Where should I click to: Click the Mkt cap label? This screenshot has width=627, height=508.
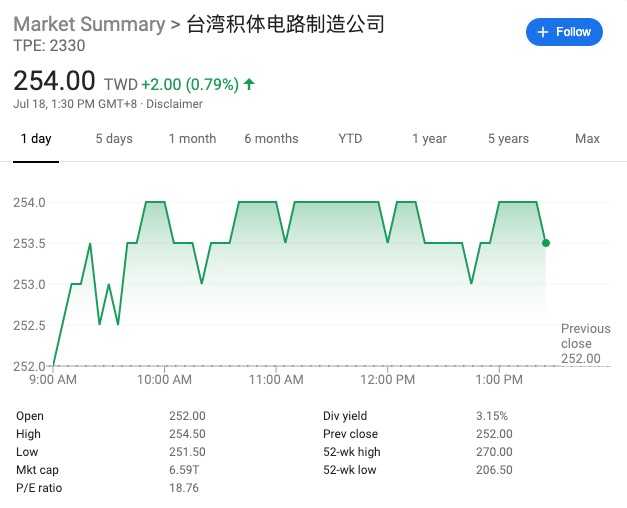[x=37, y=470]
